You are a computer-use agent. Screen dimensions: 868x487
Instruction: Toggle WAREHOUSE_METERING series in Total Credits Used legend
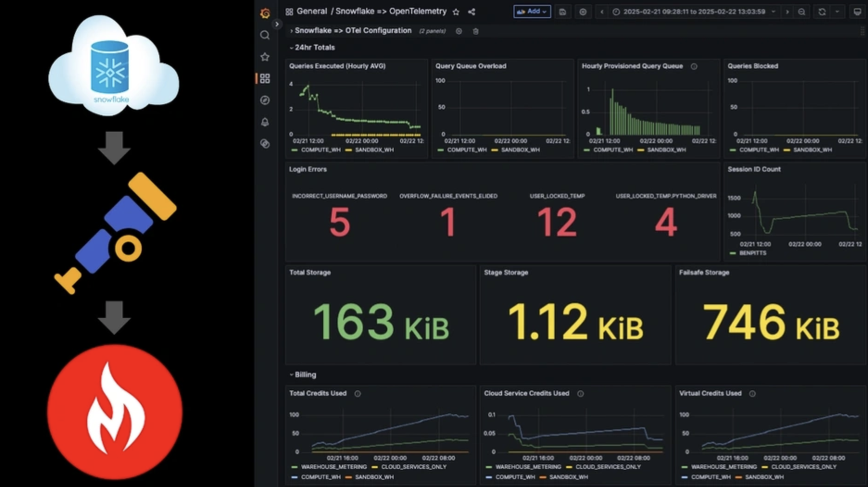coord(329,467)
